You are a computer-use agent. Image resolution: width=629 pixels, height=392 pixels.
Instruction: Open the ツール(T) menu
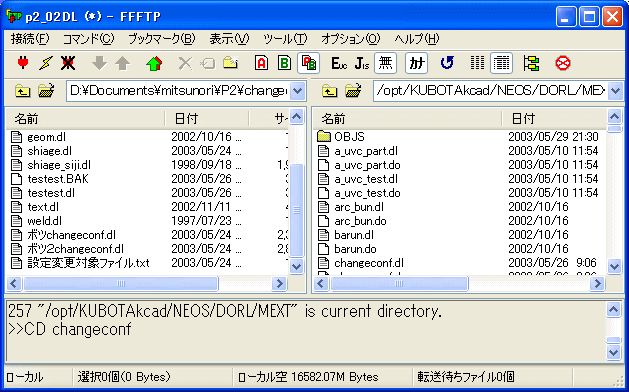[285, 39]
